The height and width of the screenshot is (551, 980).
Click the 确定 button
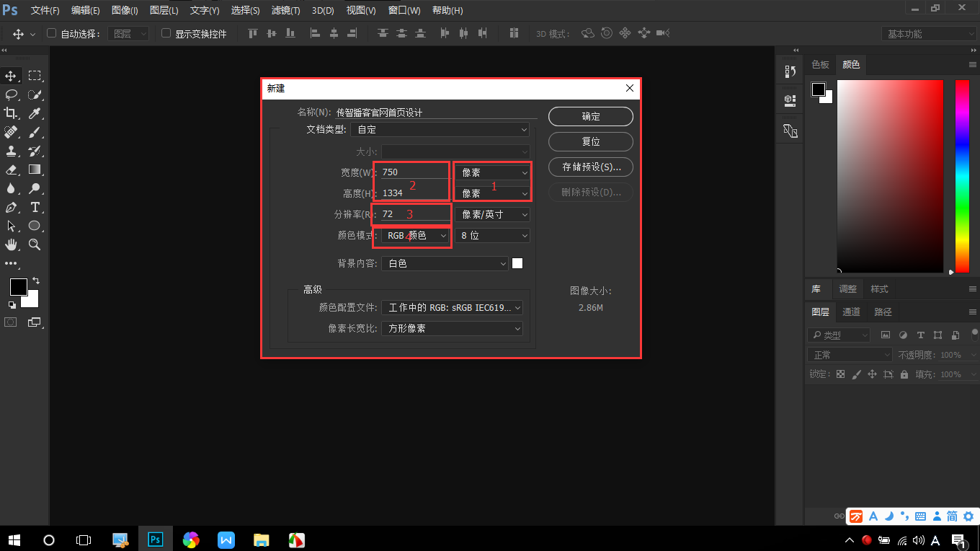(591, 116)
